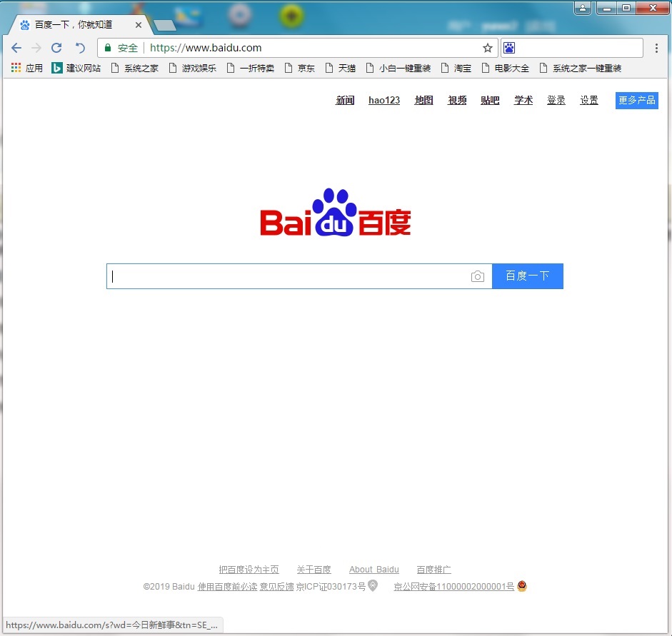Click the police emblem badge icon
Viewport: 672px width, 636px height.
coord(521,585)
